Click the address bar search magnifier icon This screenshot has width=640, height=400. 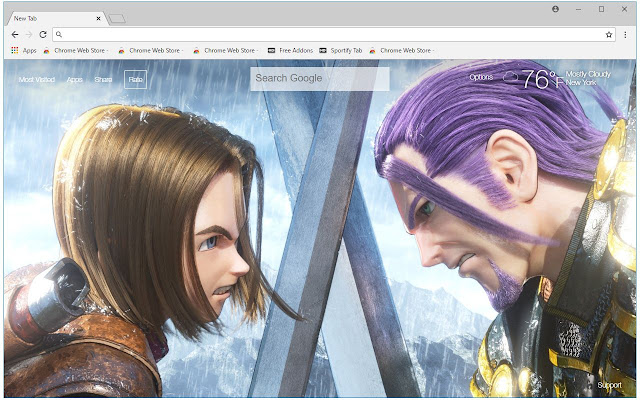coord(59,35)
